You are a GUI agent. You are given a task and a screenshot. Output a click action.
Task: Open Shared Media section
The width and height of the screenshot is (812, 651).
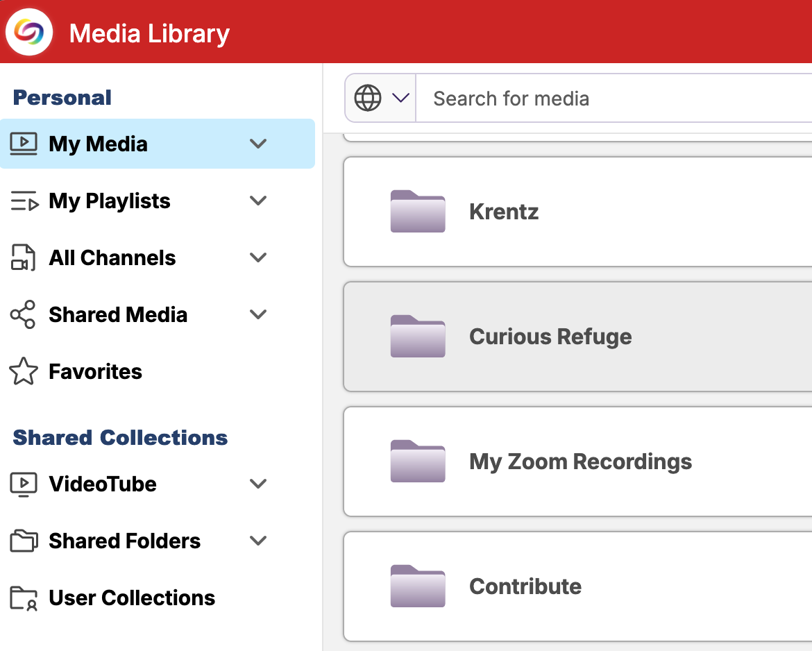pos(118,314)
